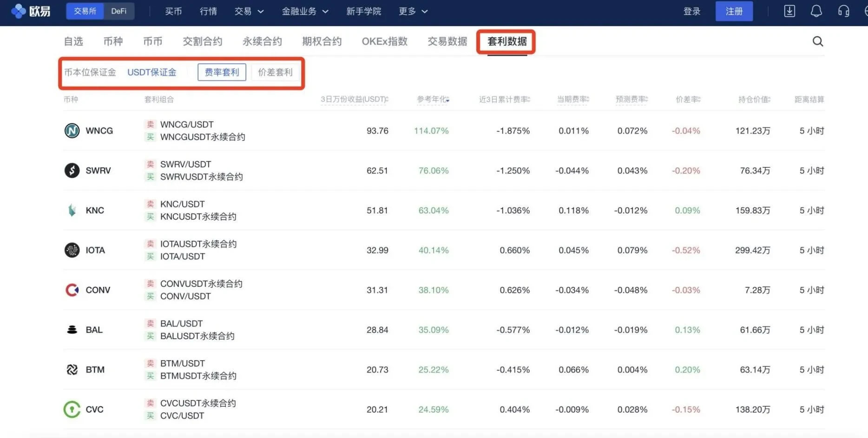Select the 费率套利 option

click(x=222, y=72)
